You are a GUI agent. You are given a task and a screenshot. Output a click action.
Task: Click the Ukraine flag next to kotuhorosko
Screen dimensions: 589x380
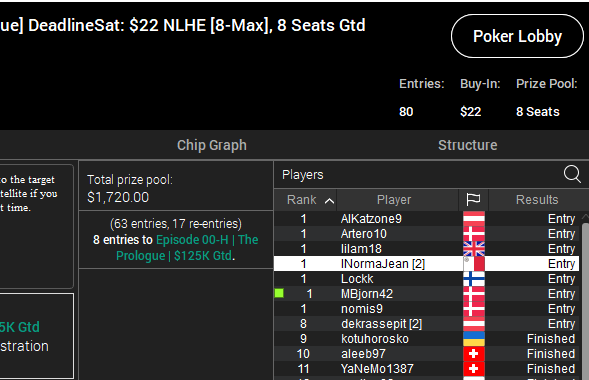point(474,339)
